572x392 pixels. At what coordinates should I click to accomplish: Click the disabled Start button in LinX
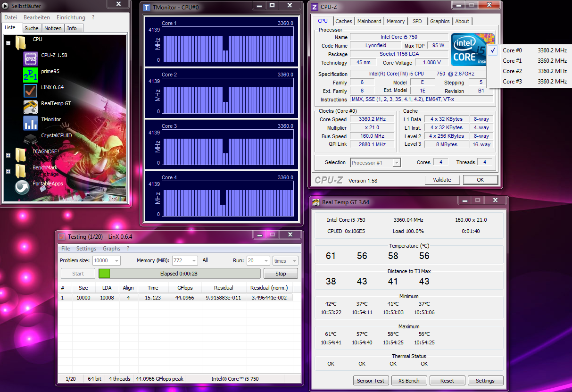pos(78,274)
